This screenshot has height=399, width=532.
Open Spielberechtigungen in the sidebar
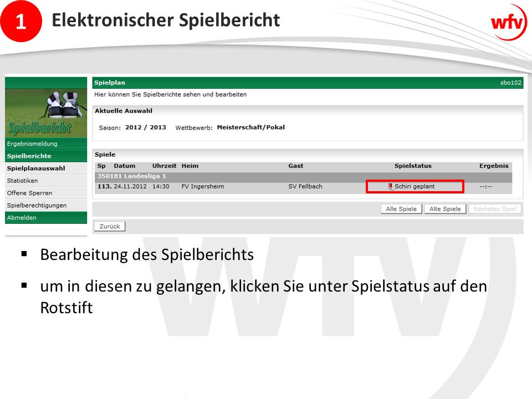coord(46,205)
